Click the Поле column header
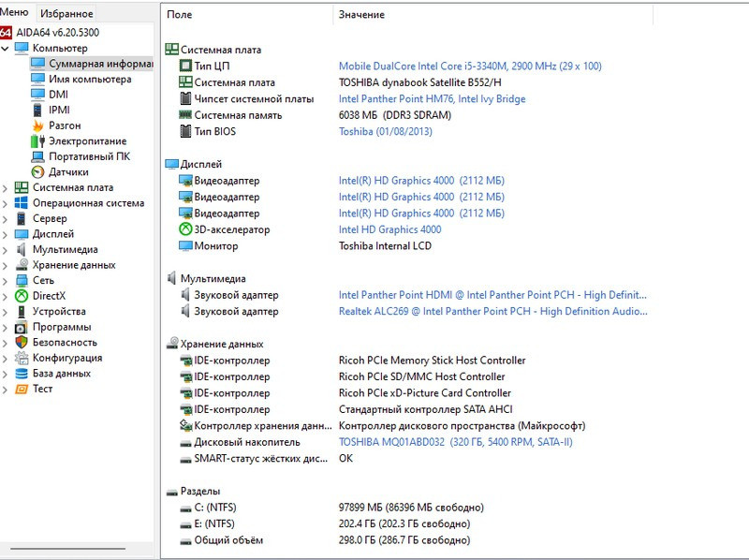749x560 pixels. pos(177,14)
